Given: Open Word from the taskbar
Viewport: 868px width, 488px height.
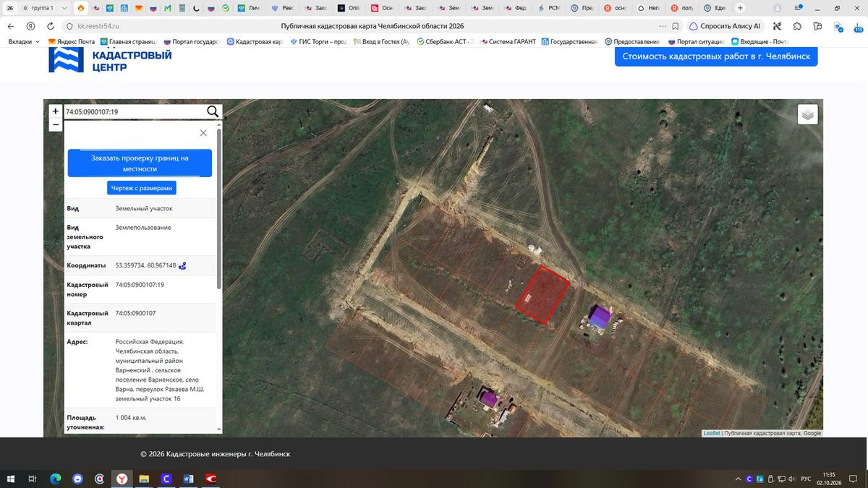Looking at the screenshot, I should click(188, 479).
